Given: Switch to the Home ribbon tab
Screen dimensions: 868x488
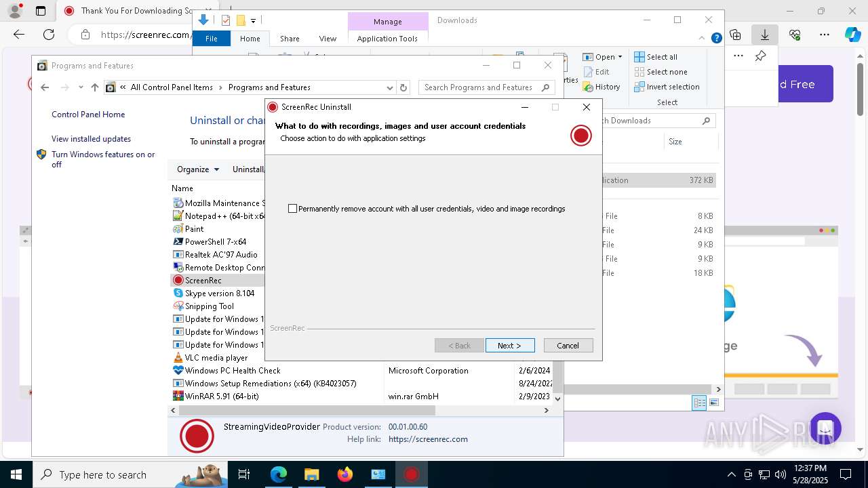Looking at the screenshot, I should (x=250, y=39).
